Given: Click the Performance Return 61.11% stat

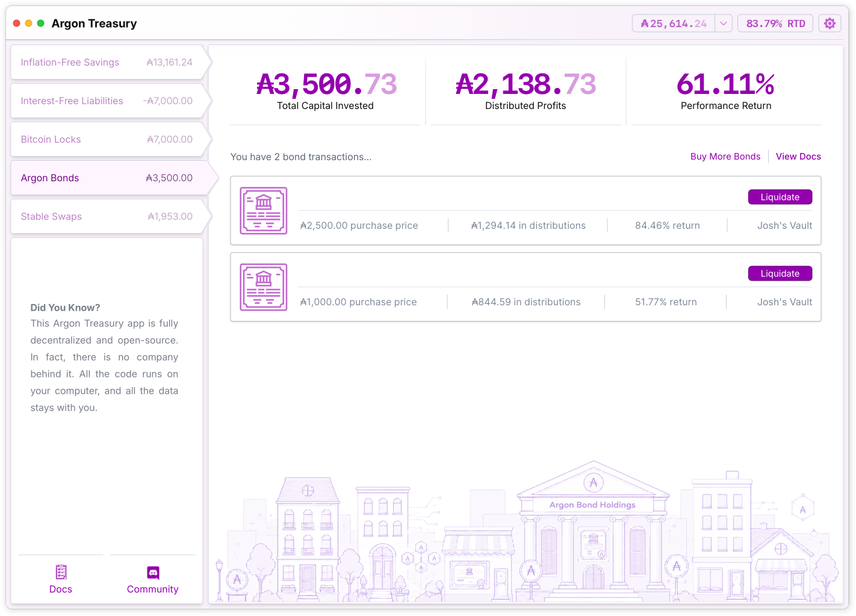Looking at the screenshot, I should point(725,91).
